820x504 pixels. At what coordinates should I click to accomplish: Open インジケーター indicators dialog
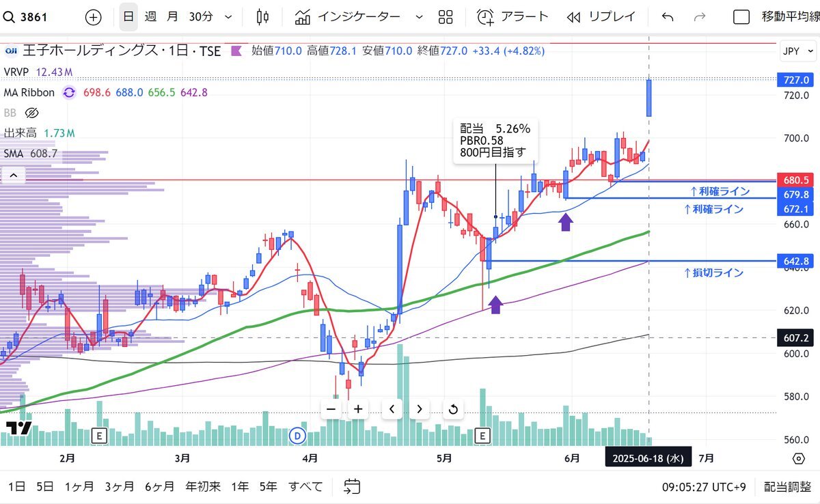[348, 16]
